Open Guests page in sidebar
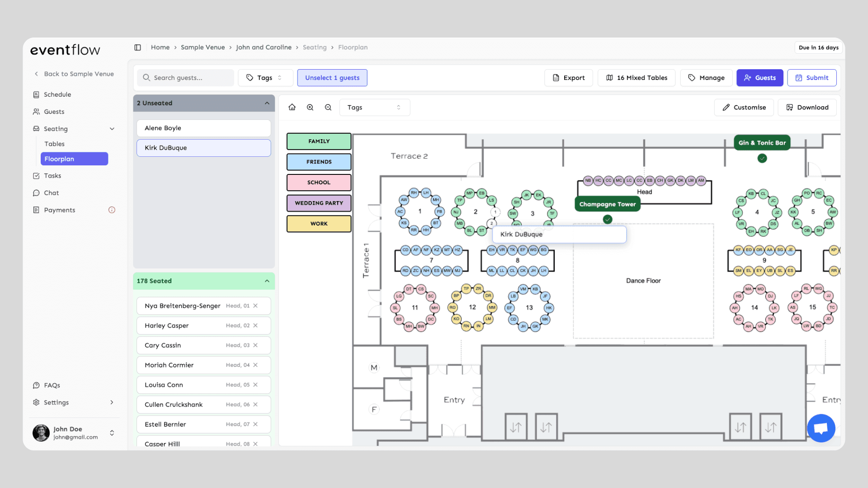The width and height of the screenshot is (868, 488). [54, 112]
